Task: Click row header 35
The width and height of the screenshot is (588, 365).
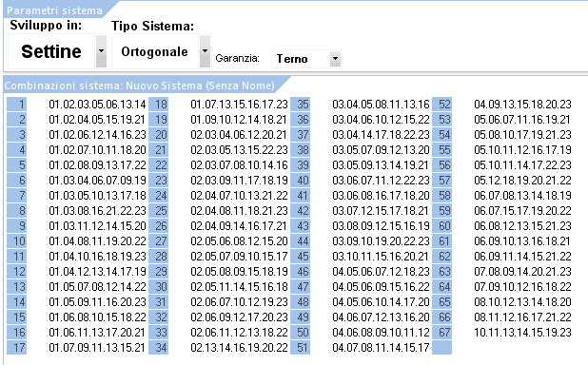Action: pos(300,105)
